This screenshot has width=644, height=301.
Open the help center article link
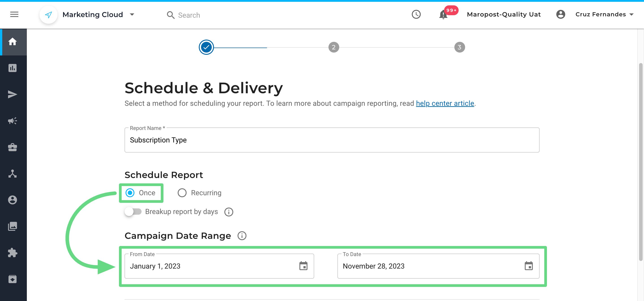[445, 104]
